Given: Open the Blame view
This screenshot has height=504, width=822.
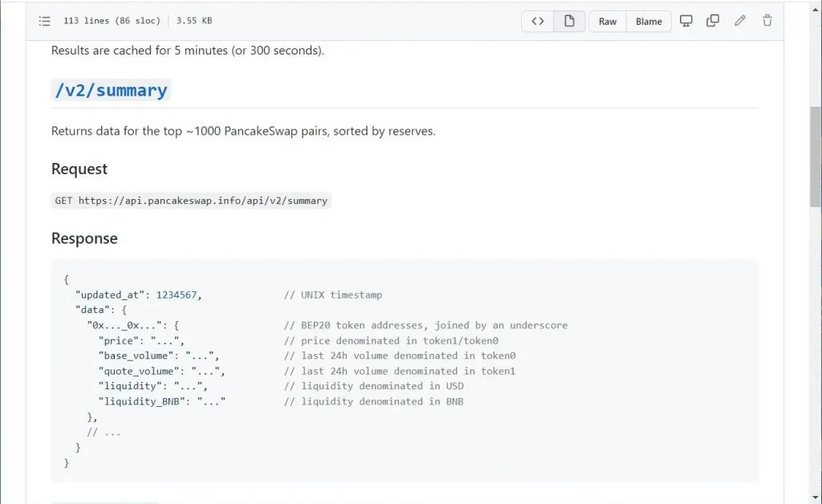Looking at the screenshot, I should tap(649, 21).
